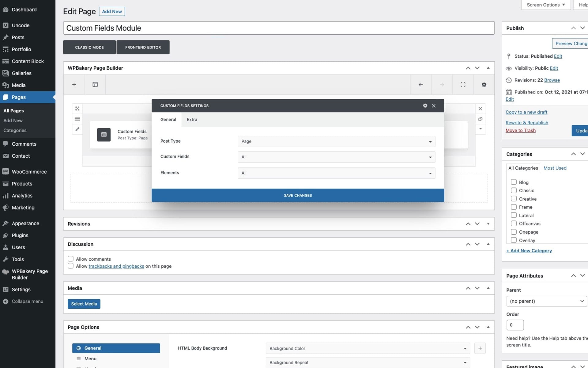Toggle fullscreen mode icon in WPBakery toolbar
Screen dimensions: 588x368
[x=463, y=85]
